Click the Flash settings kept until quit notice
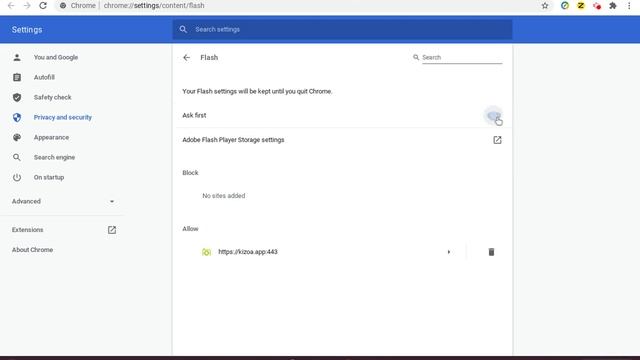640x360 pixels. pyautogui.click(x=257, y=91)
